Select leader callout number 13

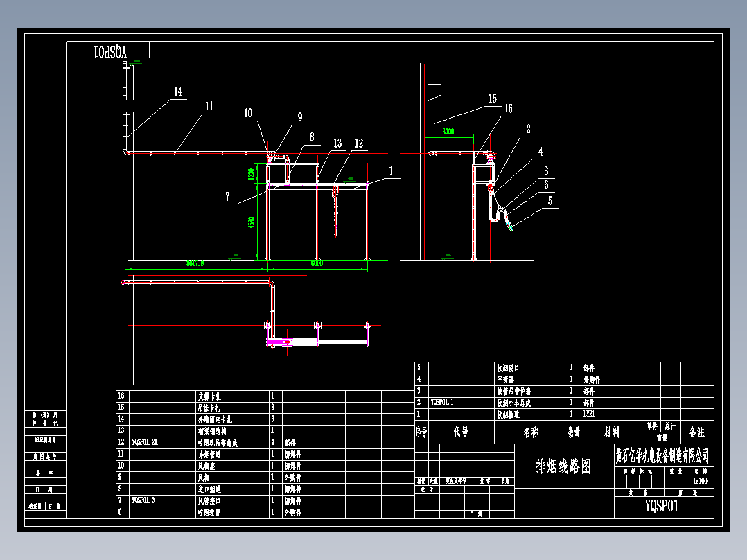click(337, 143)
